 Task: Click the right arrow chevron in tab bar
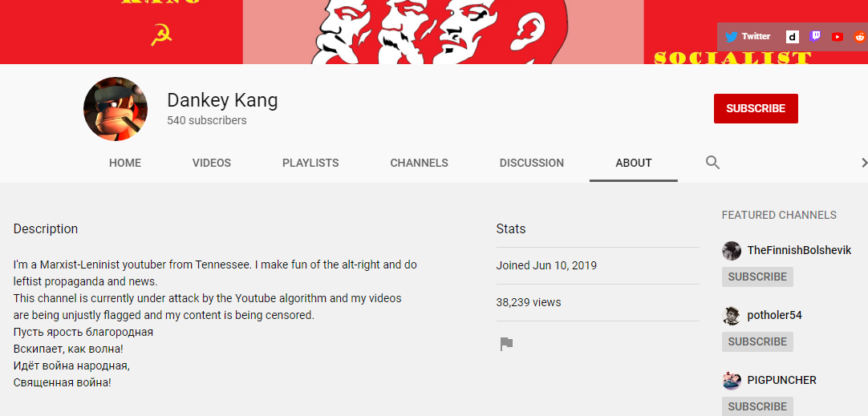(863, 163)
